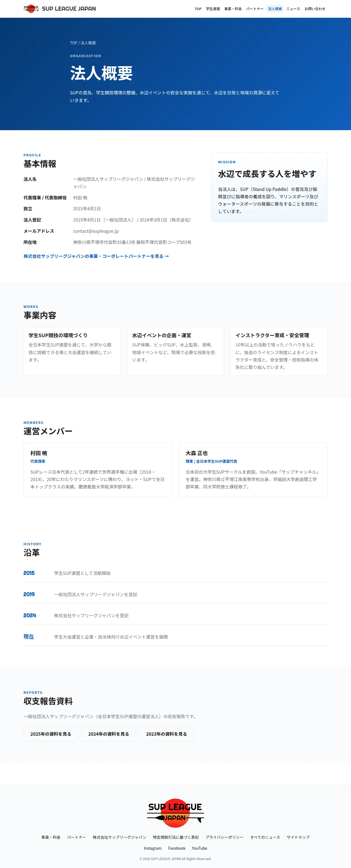Image resolution: width=351 pixels, height=868 pixels.
Task: Click the footer パートナー link
Action: (77, 837)
